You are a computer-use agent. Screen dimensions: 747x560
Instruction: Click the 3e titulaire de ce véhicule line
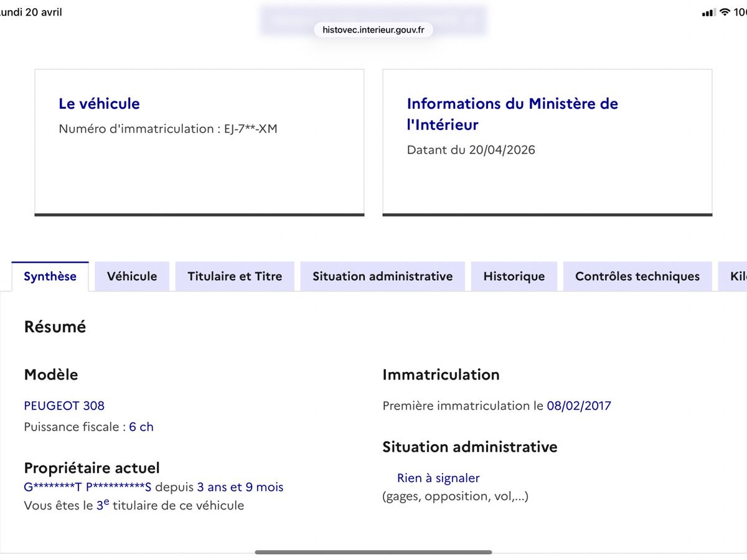(134, 505)
